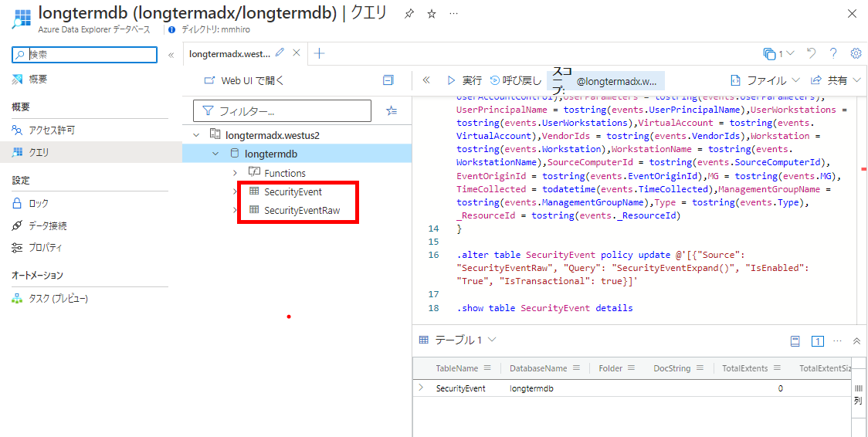Collapse all tree nodes icon
This screenshot has width=868, height=437.
388,81
